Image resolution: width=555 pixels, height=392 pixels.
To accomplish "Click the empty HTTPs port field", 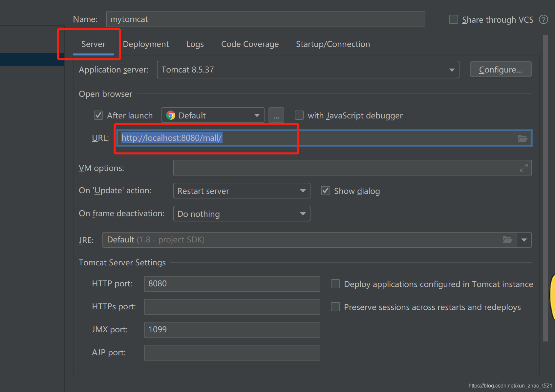I will coord(232,307).
